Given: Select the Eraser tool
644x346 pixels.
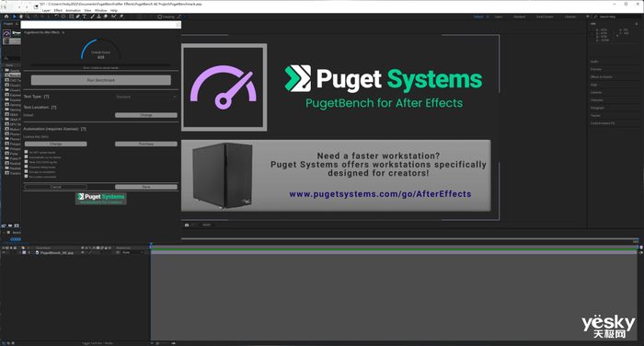Looking at the screenshot, I should coord(106,17).
